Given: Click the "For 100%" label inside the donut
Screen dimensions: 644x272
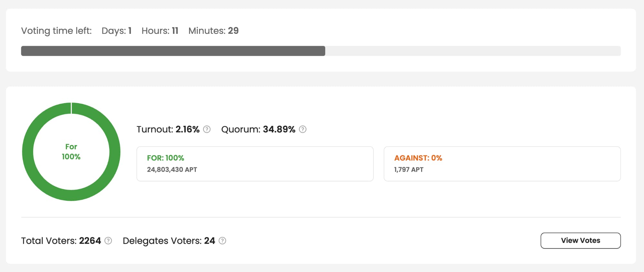Looking at the screenshot, I should point(71,152).
